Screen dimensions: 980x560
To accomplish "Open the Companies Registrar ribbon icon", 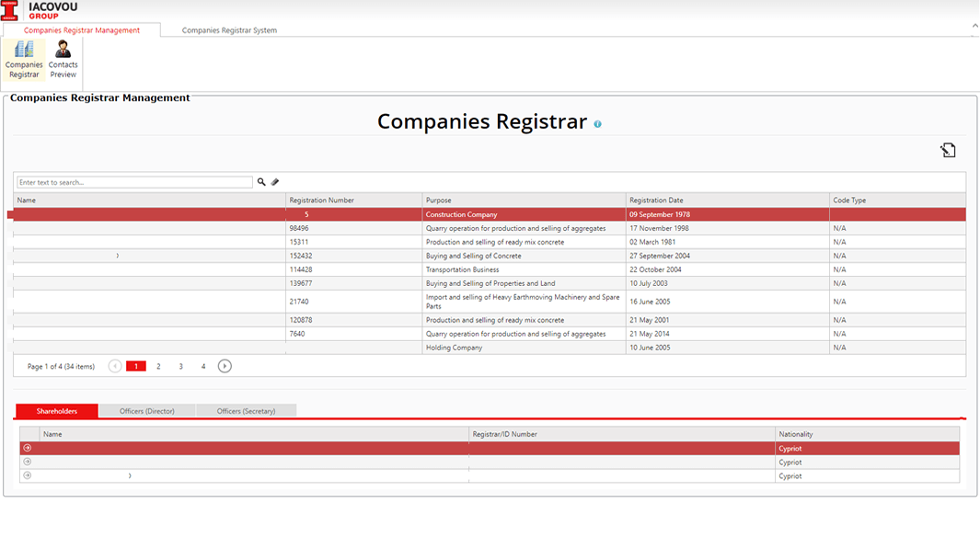I will pos(24,59).
